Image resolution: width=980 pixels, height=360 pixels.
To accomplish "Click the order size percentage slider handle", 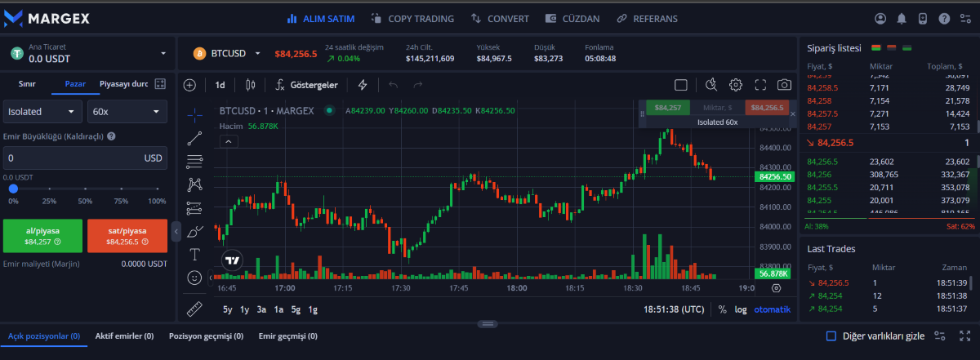I will [13, 188].
